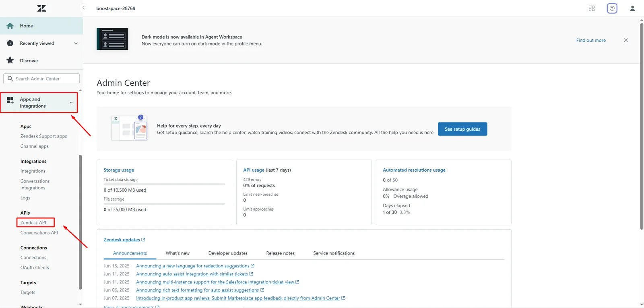The width and height of the screenshot is (644, 308).
Task: Open Channel apps in the sidebar
Action: [x=35, y=146]
